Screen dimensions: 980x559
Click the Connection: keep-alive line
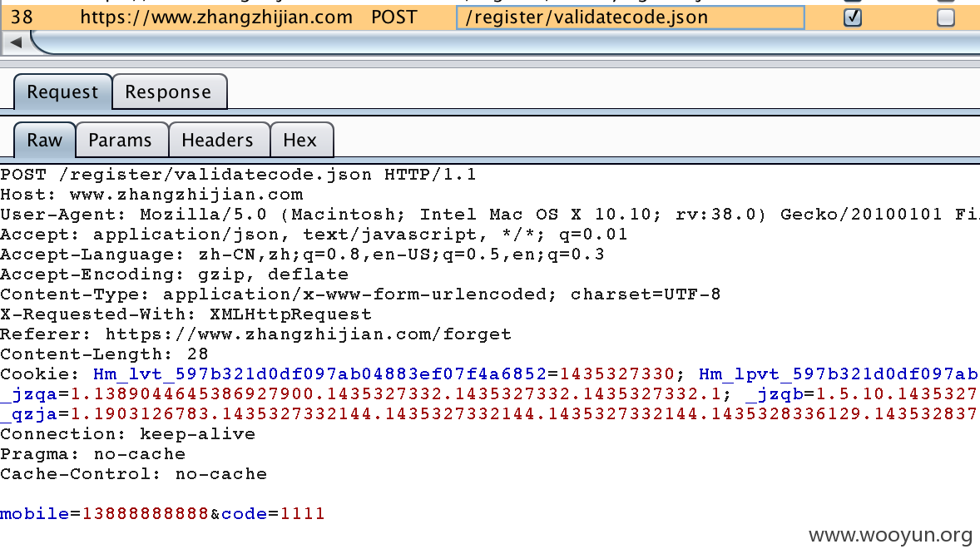[128, 434]
